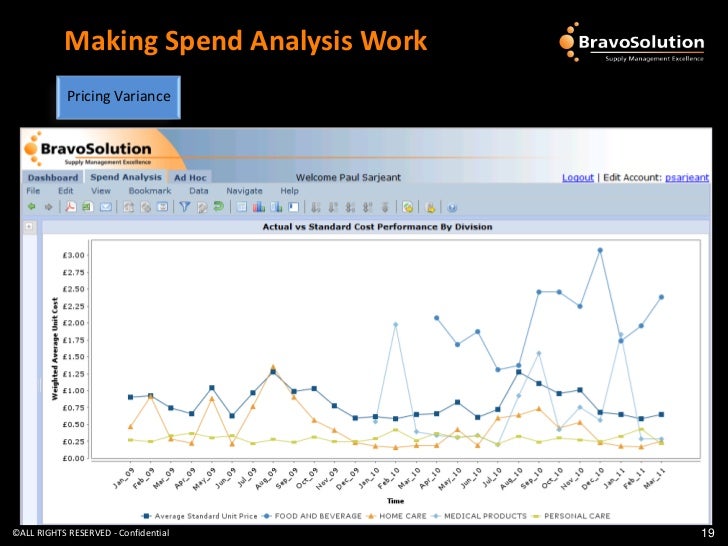Click the Aug_09 x-axis label
The width and height of the screenshot is (728, 546).
(266, 477)
